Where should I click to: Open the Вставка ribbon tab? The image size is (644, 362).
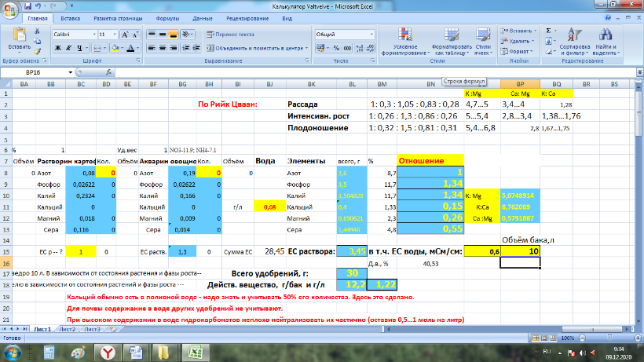point(70,19)
